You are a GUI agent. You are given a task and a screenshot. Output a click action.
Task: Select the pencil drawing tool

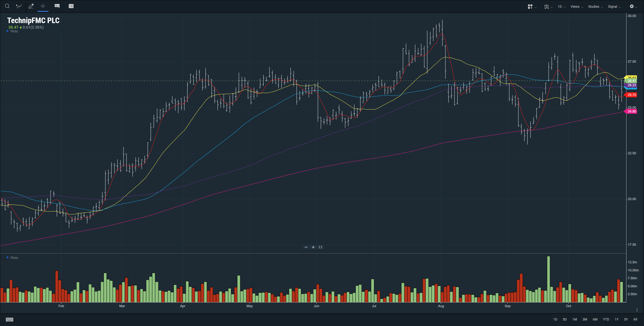[x=31, y=6]
